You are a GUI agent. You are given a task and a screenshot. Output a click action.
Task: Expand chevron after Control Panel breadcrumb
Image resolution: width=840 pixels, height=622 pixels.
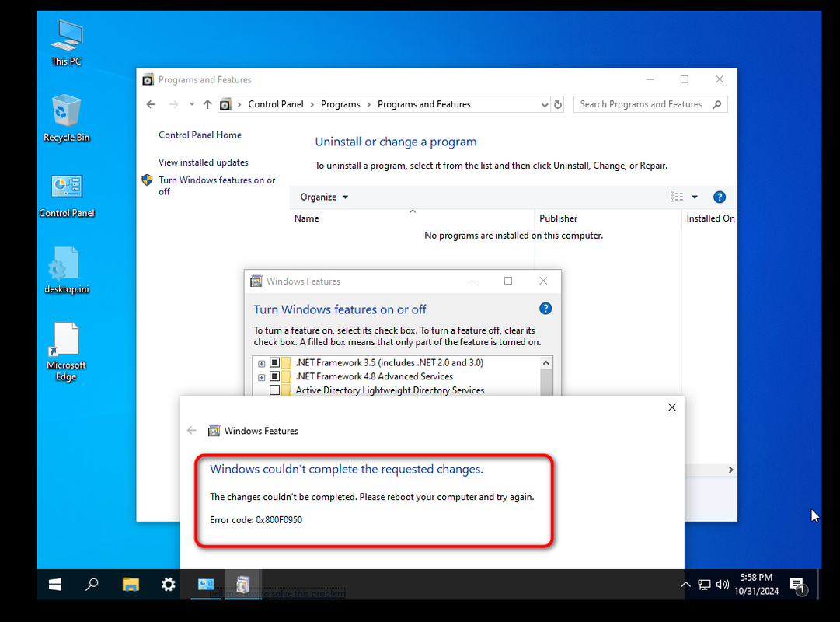[312, 104]
